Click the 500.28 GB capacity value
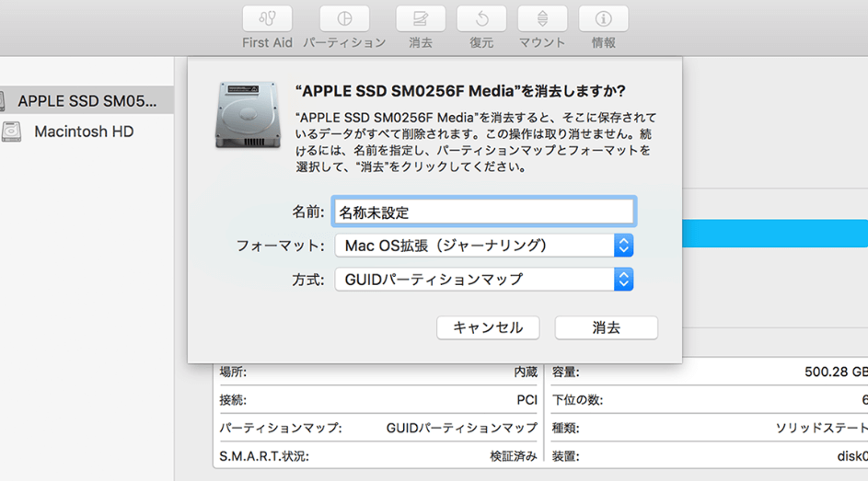Image resolution: width=868 pixels, height=481 pixels. 836,372
